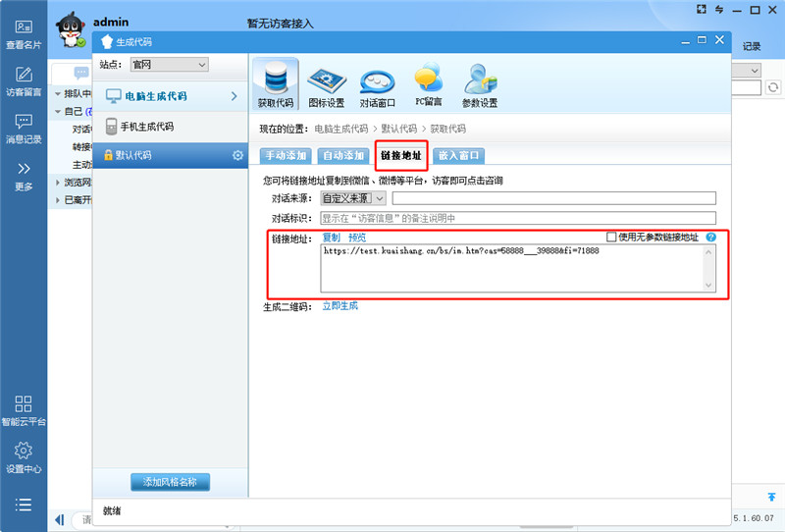Click gear icon on 默认代码 row
Image resolution: width=785 pixels, height=532 pixels.
236,155
